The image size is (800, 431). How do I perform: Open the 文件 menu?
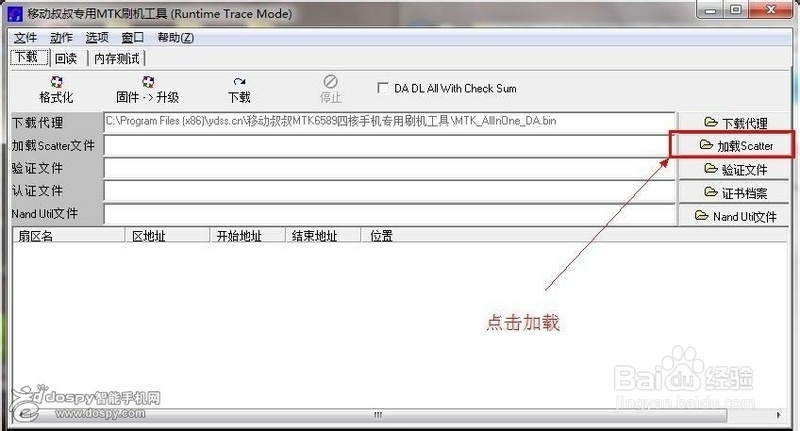pyautogui.click(x=25, y=38)
